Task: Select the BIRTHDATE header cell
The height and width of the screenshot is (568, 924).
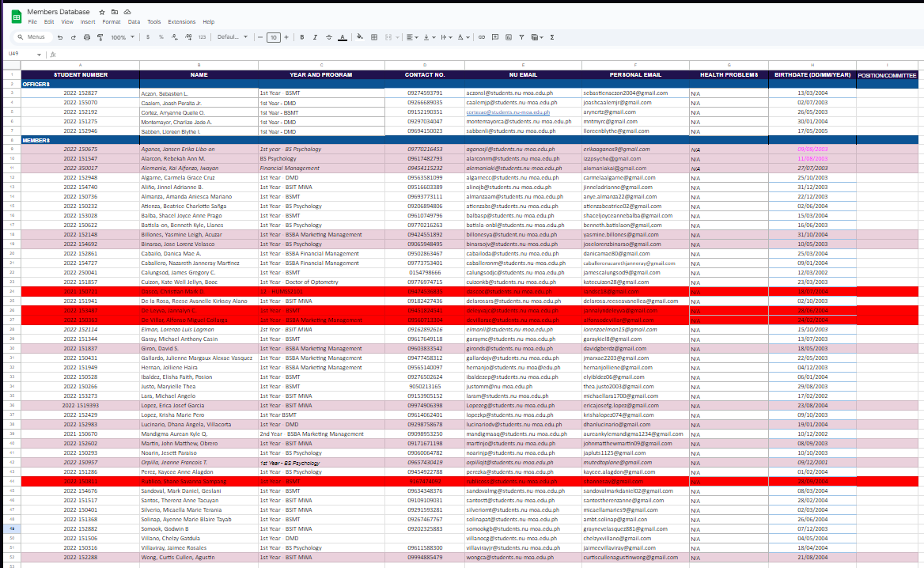Action: click(x=812, y=75)
